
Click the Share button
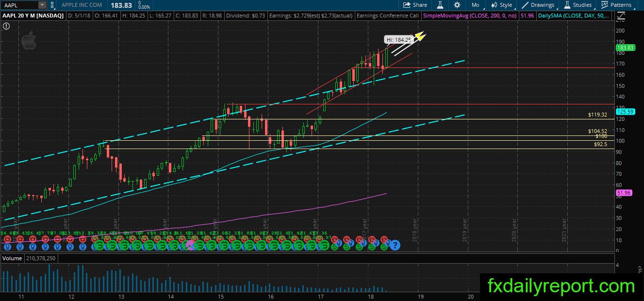coord(415,5)
